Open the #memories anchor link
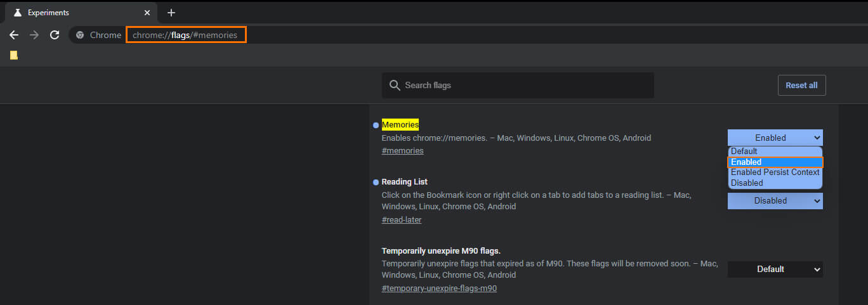Viewport: 868px width, 305px height. pos(402,151)
